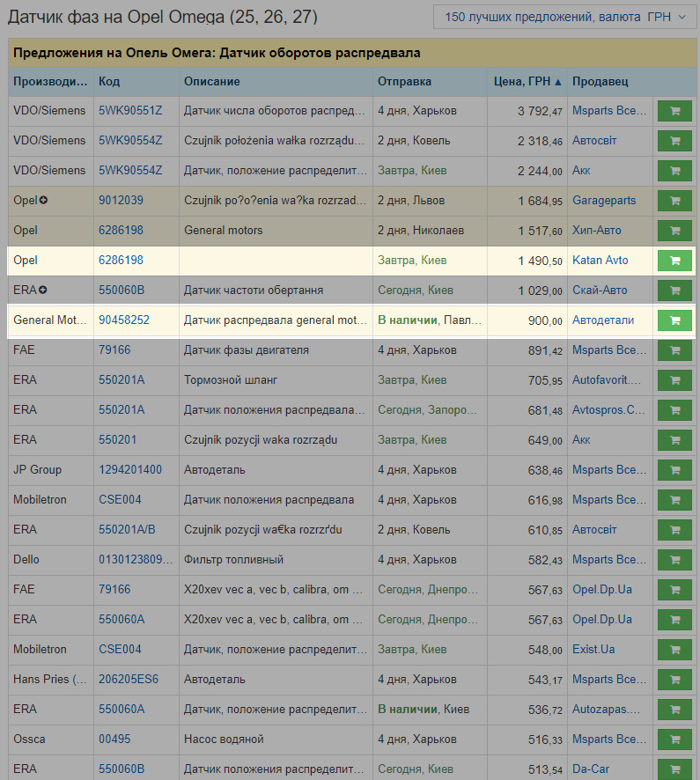Viewport: 700px width, 780px height.
Task: Add Ossca 00495 to cart
Action: click(674, 740)
